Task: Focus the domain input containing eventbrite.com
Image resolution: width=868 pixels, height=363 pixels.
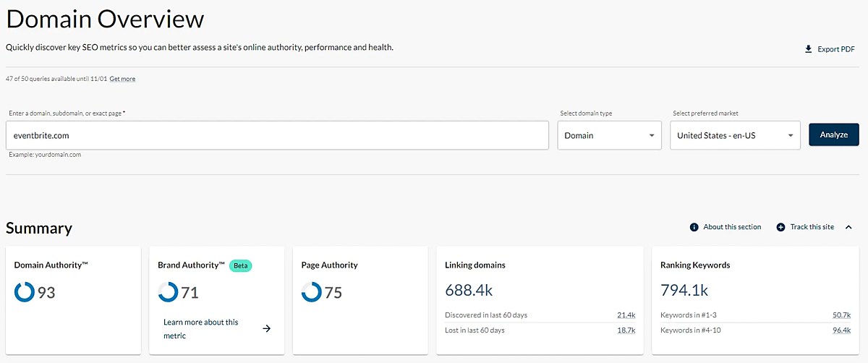Action: pyautogui.click(x=277, y=135)
